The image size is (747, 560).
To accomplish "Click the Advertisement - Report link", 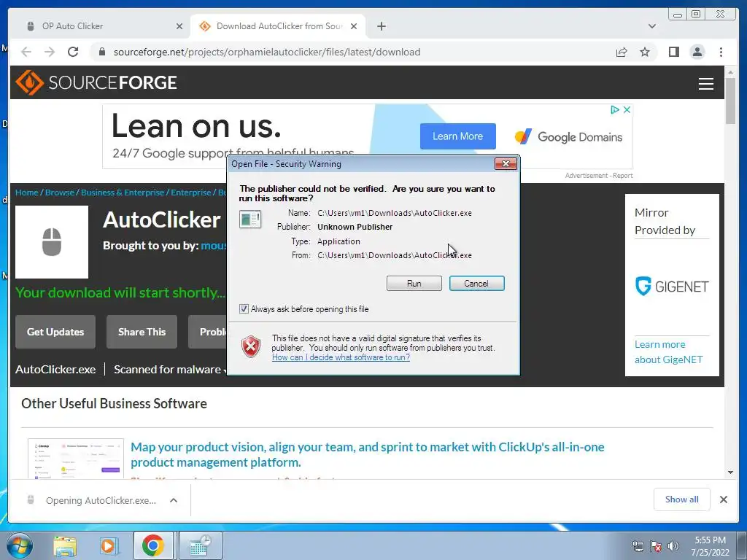I will (599, 176).
